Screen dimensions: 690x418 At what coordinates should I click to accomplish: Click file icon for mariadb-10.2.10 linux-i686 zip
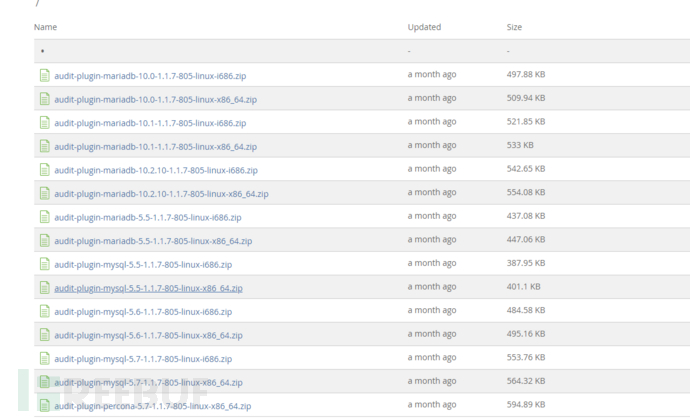(x=44, y=170)
